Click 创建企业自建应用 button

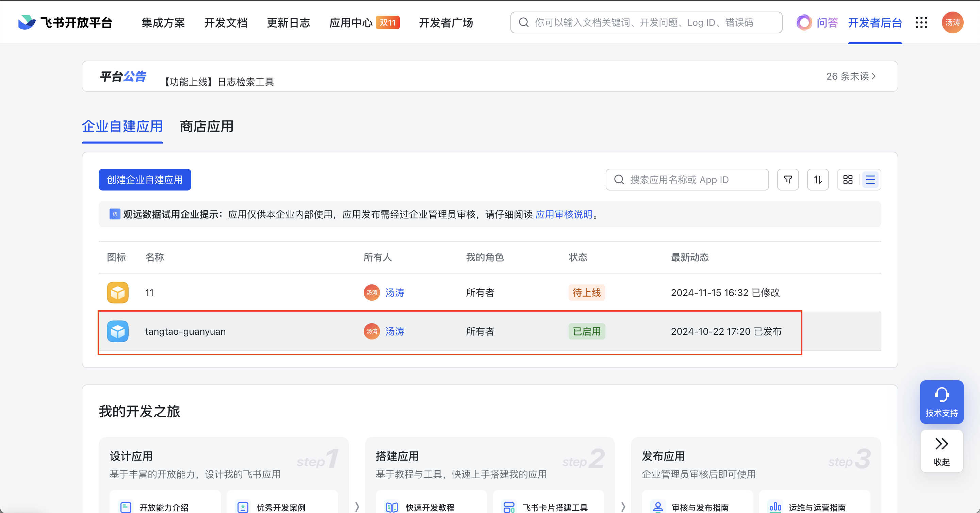[145, 180]
